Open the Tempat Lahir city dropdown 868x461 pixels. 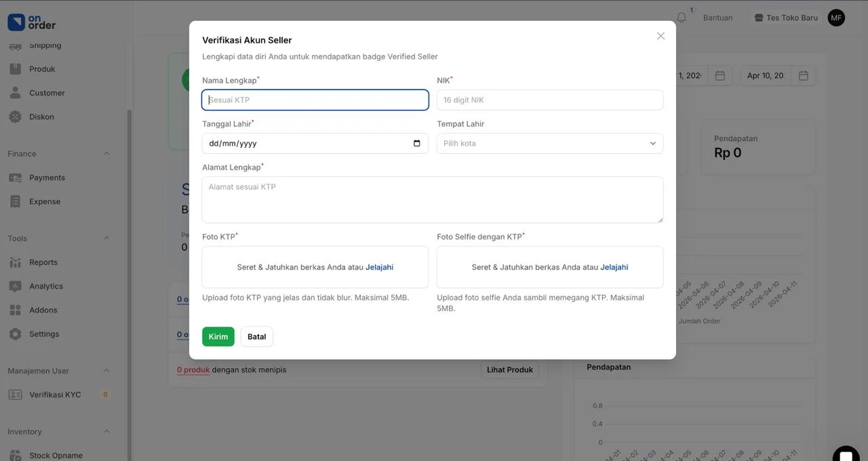coord(550,143)
